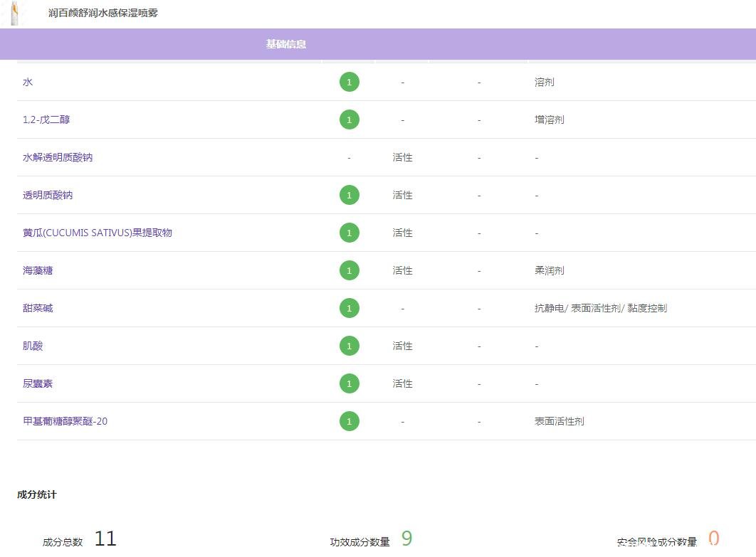Select the safety rating icon for 尿囊素
The width and height of the screenshot is (756, 557).
(349, 383)
